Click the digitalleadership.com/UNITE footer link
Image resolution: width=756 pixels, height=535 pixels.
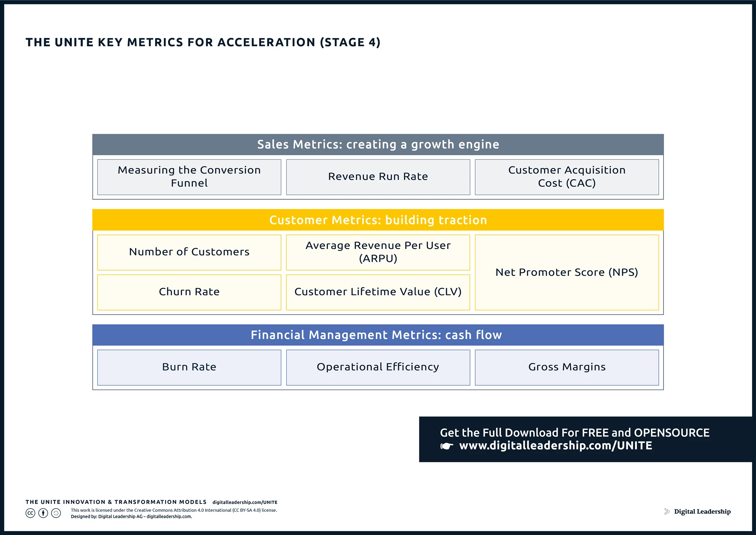[x=245, y=502]
